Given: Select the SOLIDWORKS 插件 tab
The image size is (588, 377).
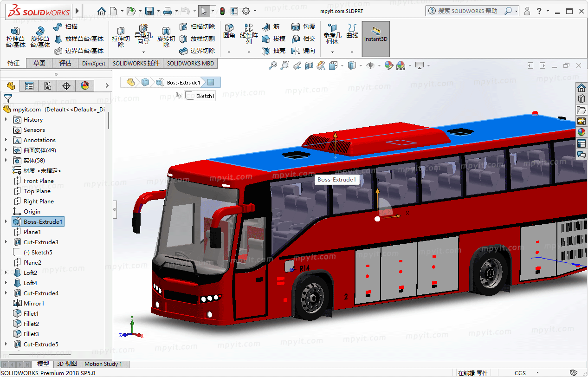Looking at the screenshot, I should pos(136,63).
